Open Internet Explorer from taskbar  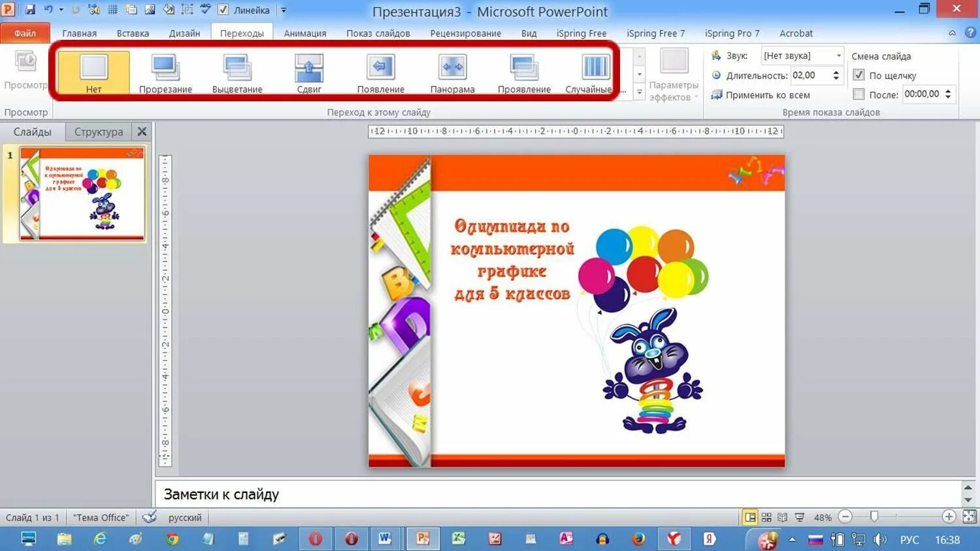coord(100,539)
